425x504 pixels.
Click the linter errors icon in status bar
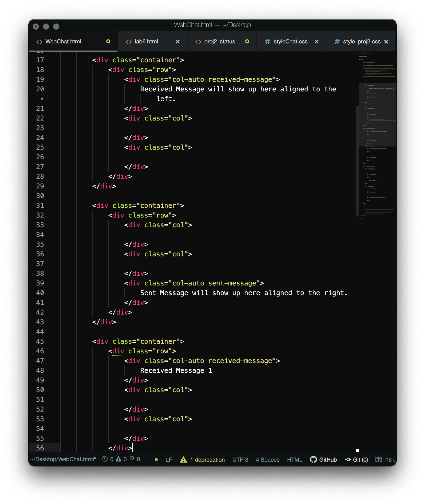(x=105, y=459)
